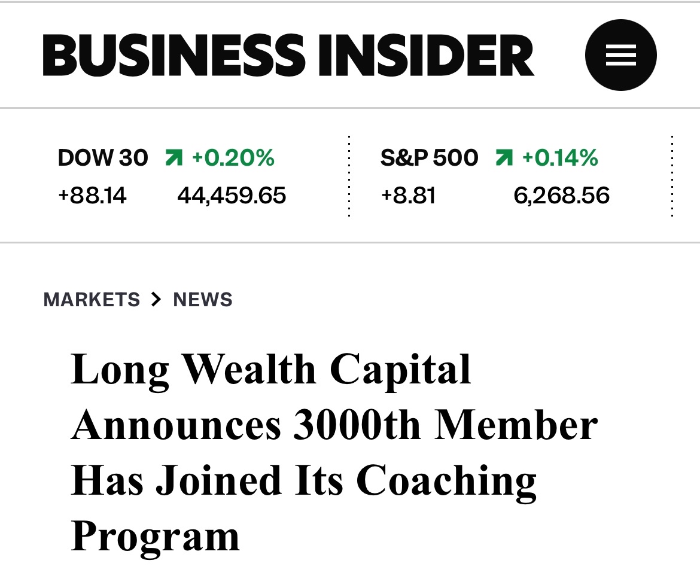Open the NEWS section
The height and width of the screenshot is (588, 700).
203,299
